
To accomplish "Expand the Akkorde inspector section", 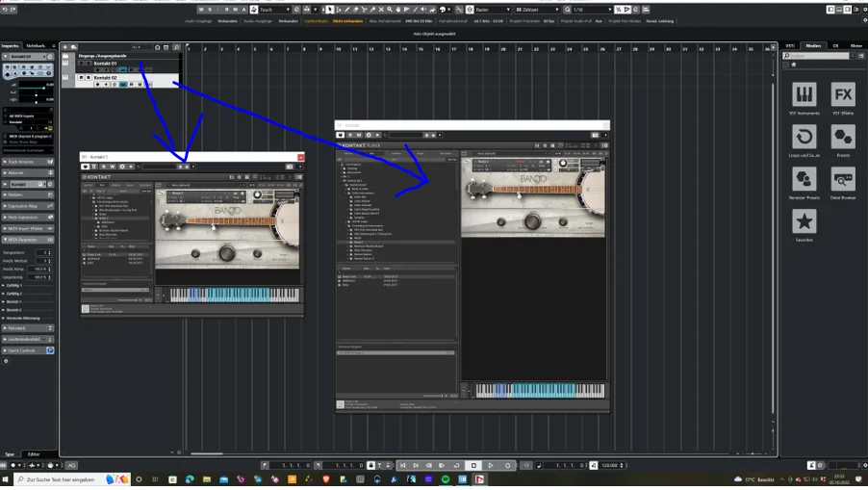I will click(28, 172).
